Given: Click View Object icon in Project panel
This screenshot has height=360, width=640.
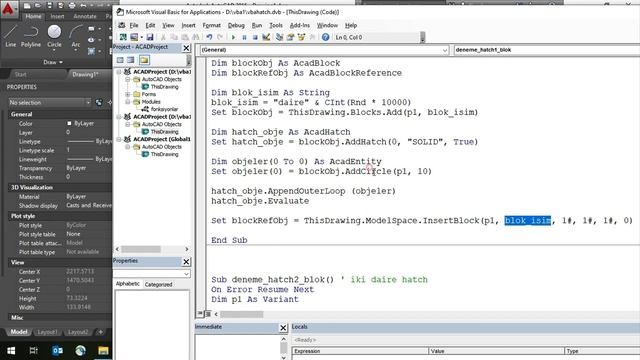Looking at the screenshot, I should pos(131,60).
